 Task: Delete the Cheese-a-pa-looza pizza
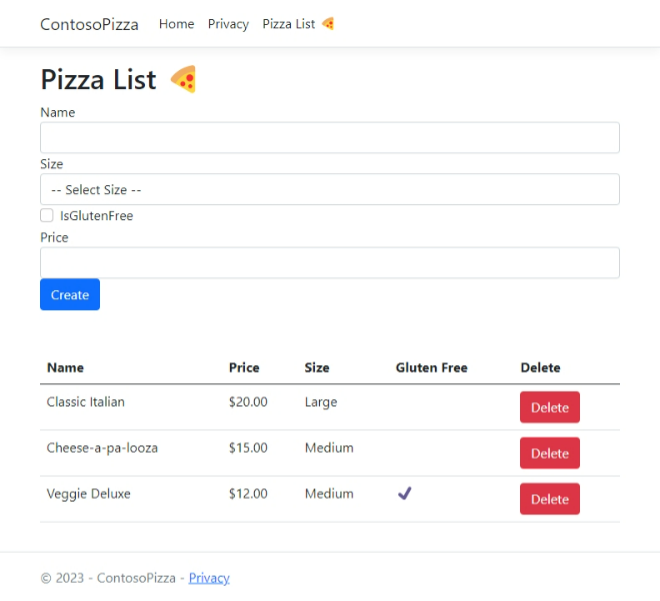point(549,454)
